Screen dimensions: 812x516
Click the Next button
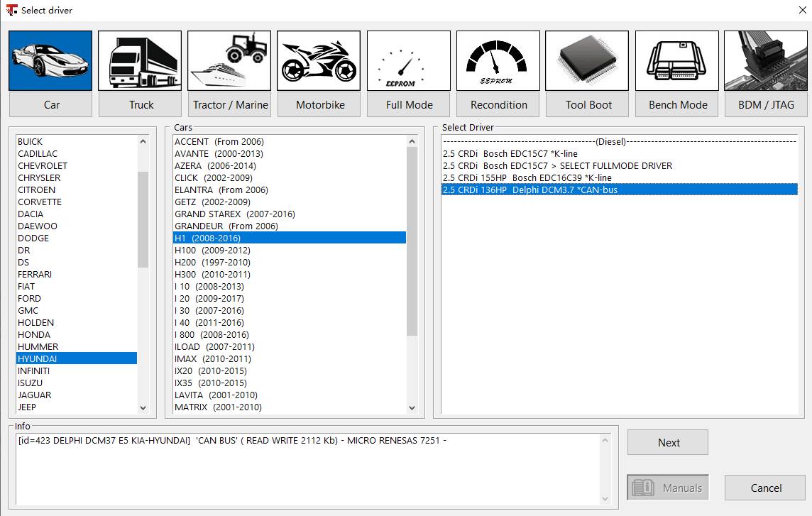point(668,442)
